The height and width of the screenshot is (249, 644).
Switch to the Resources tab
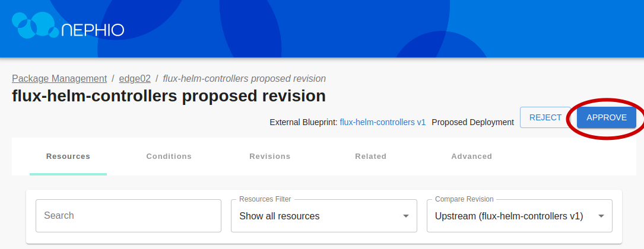tap(68, 157)
